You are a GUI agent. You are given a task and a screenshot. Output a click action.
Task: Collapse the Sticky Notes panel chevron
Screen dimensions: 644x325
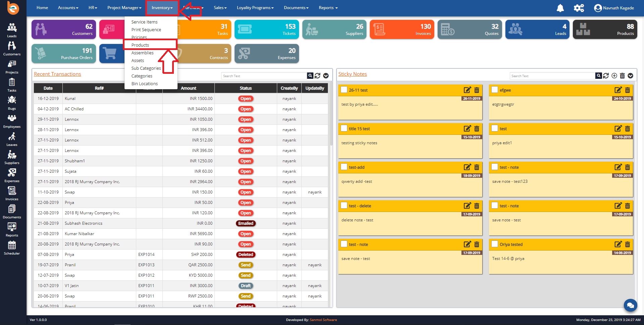(631, 76)
